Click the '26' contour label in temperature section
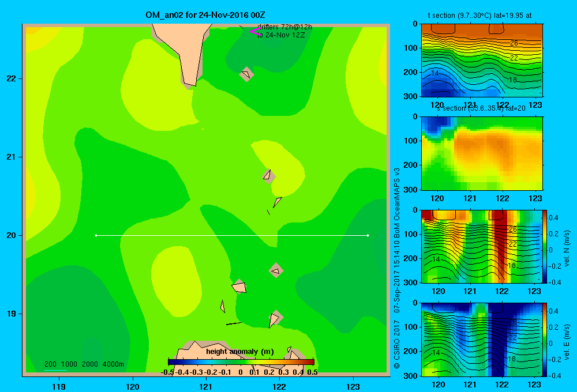 (514, 43)
